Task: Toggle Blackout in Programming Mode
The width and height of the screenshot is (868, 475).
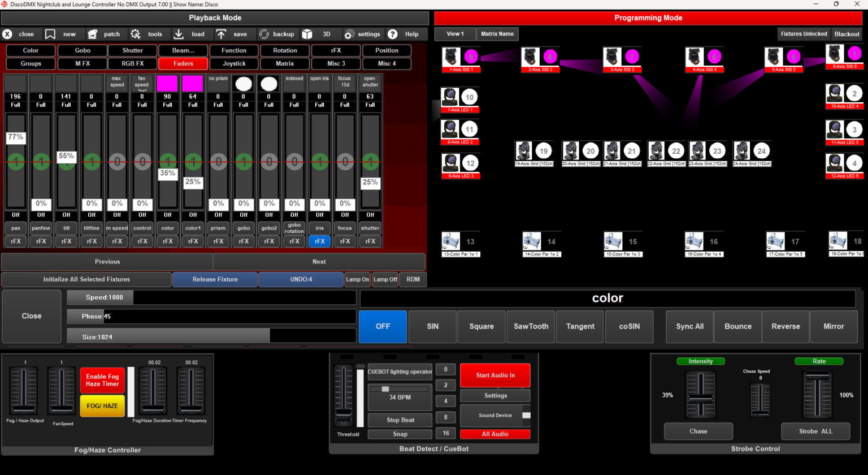Action: tap(847, 33)
